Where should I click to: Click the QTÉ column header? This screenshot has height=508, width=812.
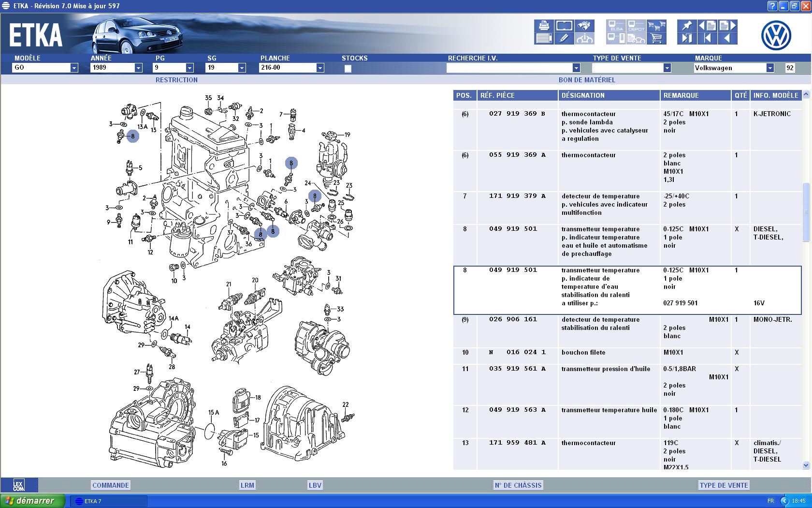740,95
